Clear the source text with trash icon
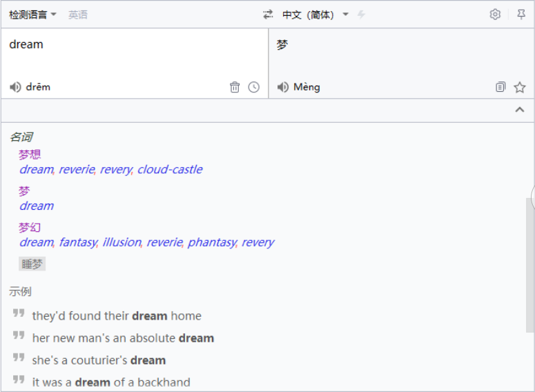 click(235, 87)
